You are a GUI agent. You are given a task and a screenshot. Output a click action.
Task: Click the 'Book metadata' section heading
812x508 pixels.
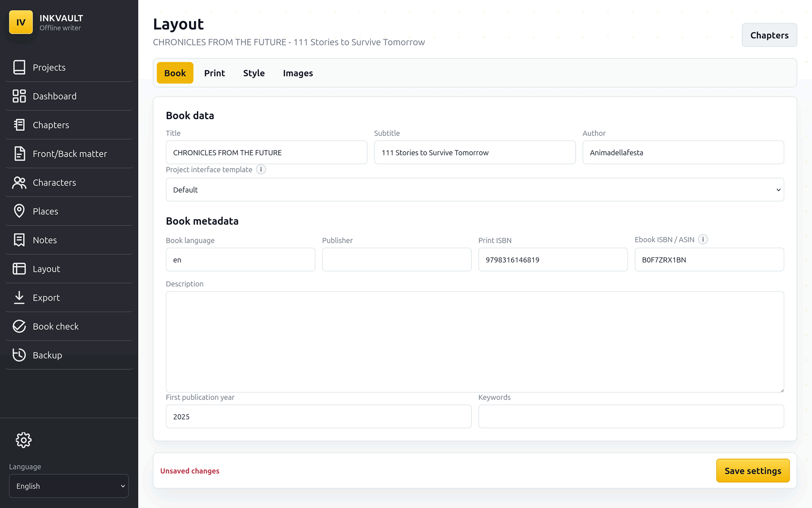click(x=202, y=221)
